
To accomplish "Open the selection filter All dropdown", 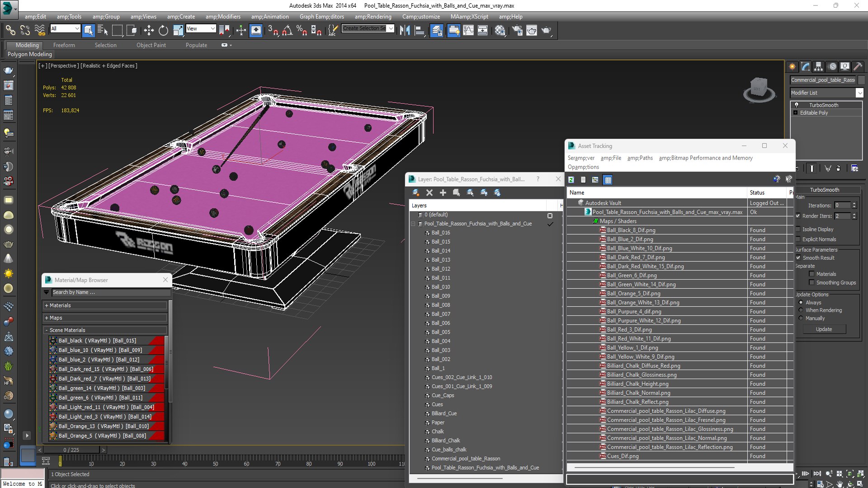I will 65,28.
